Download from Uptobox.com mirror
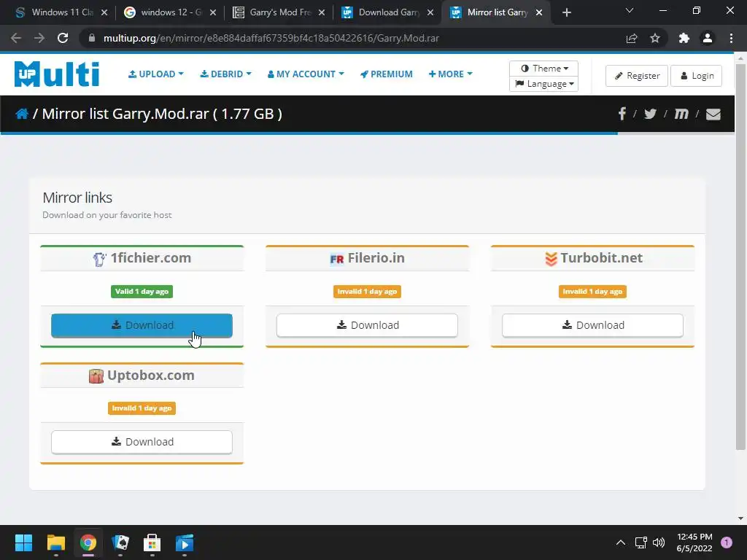This screenshot has height=560, width=747. click(x=142, y=442)
